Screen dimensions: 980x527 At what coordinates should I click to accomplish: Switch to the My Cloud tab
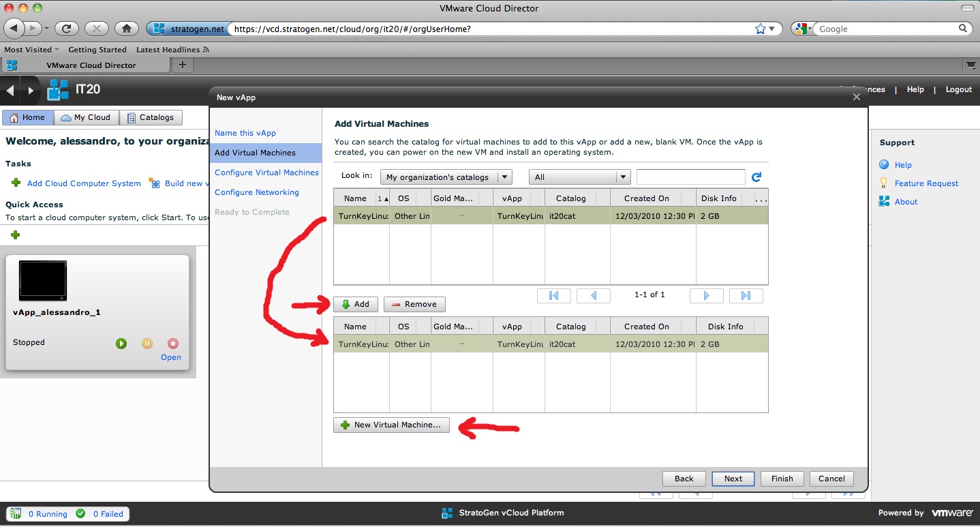[x=86, y=117]
